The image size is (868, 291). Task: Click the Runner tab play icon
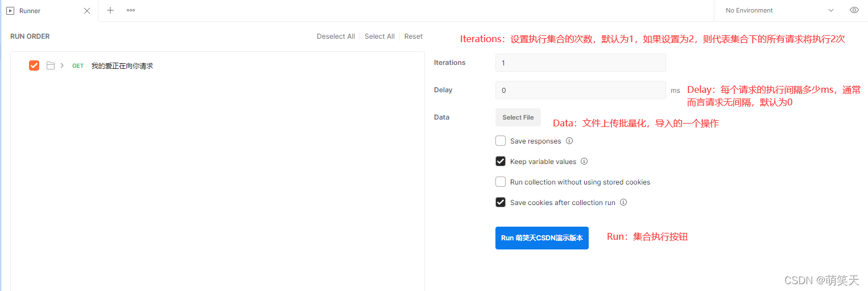pyautogui.click(x=10, y=11)
